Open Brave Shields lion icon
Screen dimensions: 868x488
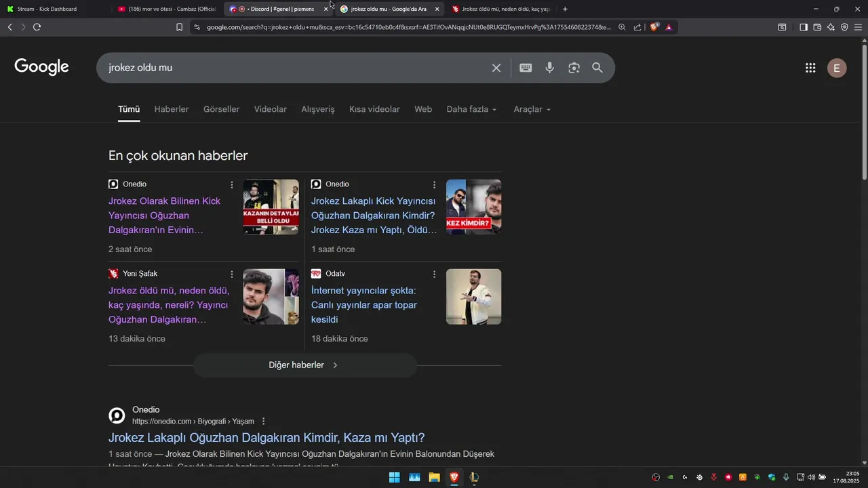coord(654,27)
